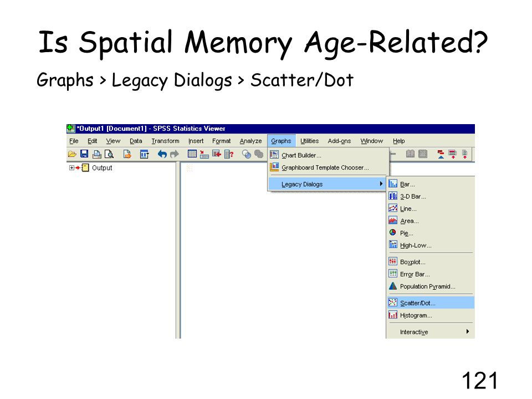532x399 pixels.
Task: Open the Window menu
Action: 371,141
